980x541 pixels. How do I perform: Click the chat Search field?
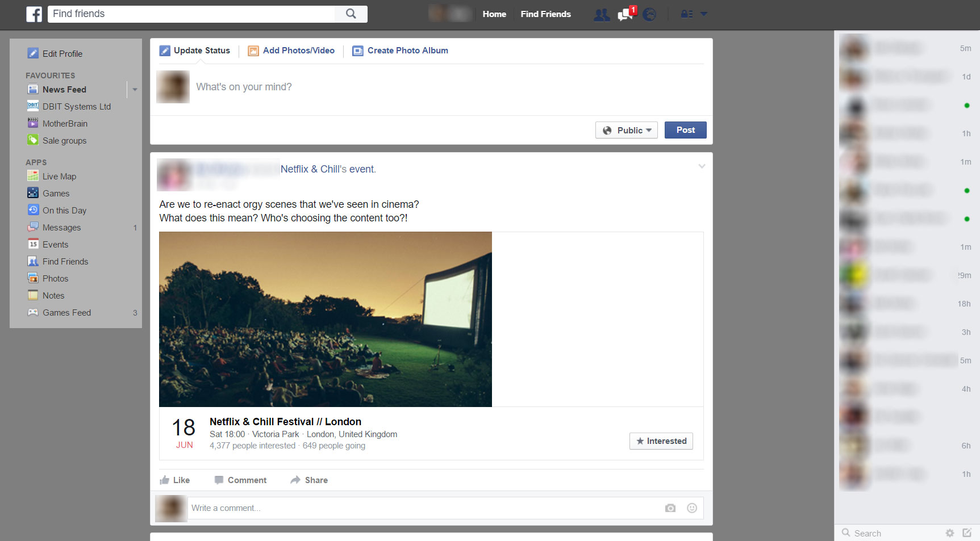pyautogui.click(x=889, y=533)
